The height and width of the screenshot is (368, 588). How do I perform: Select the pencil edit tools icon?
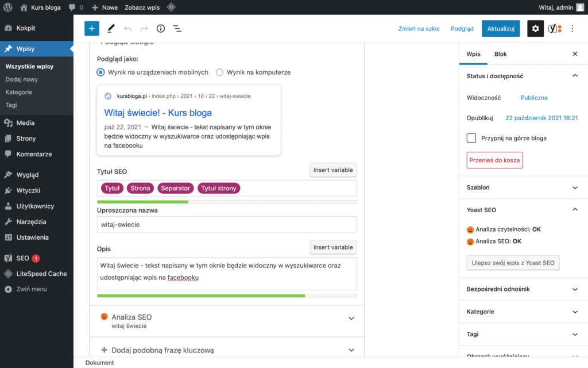tap(111, 29)
